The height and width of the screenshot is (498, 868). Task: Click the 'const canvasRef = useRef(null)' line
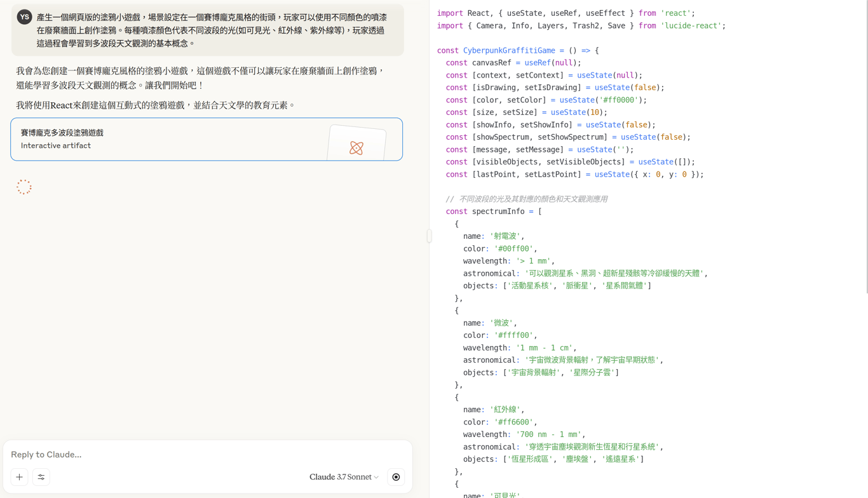[513, 63]
